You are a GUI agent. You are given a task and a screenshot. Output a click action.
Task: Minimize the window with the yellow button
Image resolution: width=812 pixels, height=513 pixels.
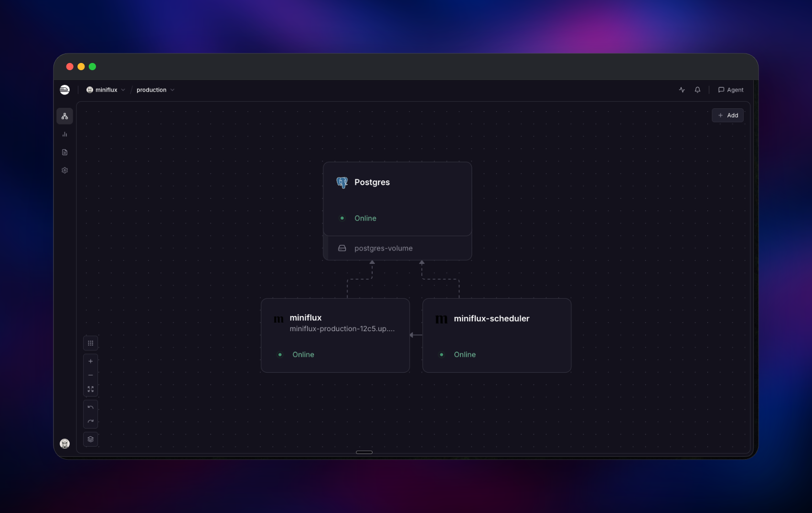(x=81, y=67)
